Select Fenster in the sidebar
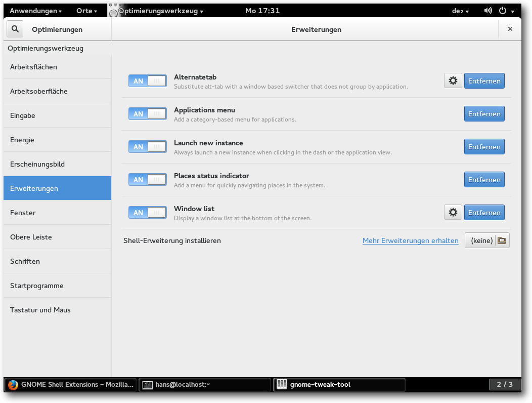532x403 pixels. pyautogui.click(x=57, y=213)
